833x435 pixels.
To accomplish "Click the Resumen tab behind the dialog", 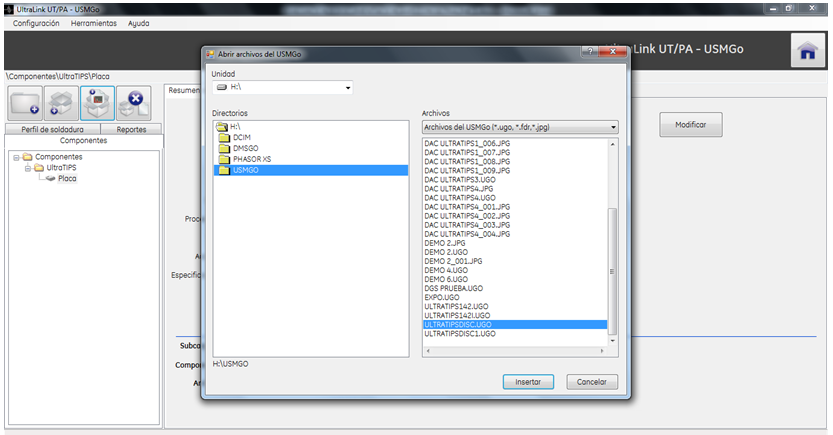I will click(x=183, y=91).
